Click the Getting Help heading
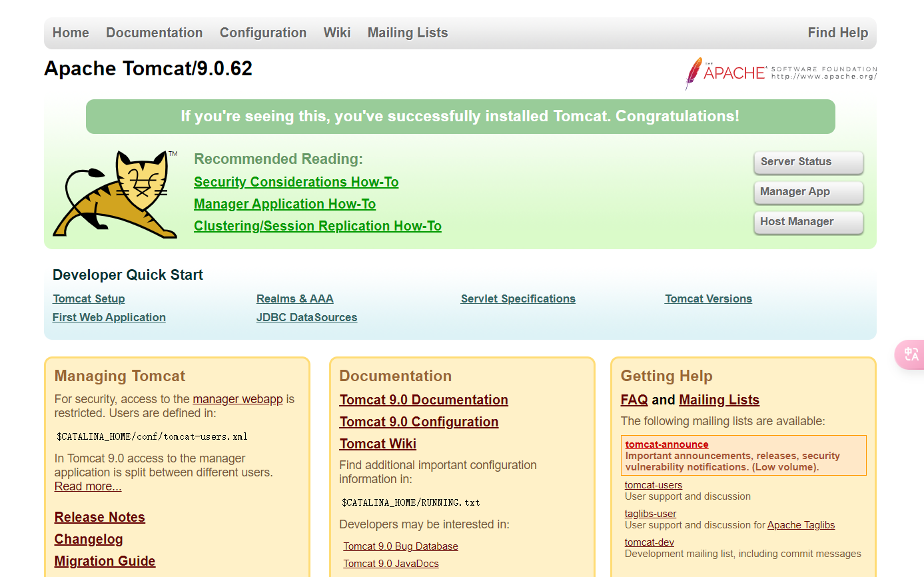924x577 pixels. 667,376
